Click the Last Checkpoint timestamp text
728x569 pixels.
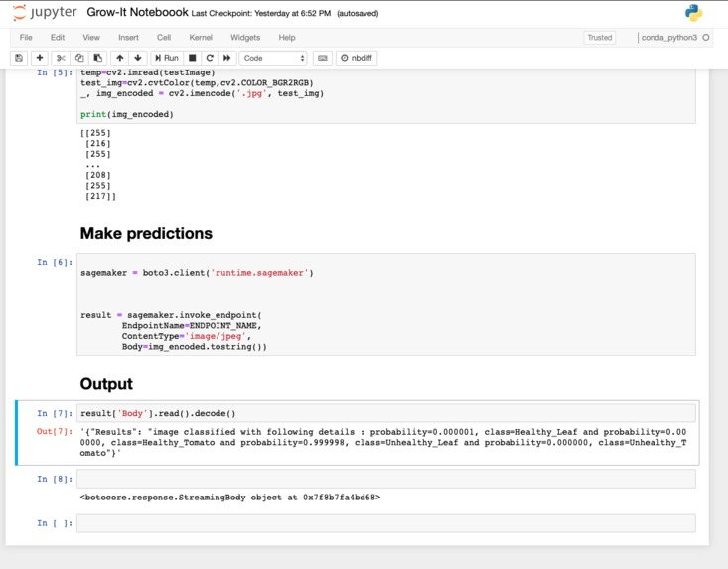click(x=261, y=14)
